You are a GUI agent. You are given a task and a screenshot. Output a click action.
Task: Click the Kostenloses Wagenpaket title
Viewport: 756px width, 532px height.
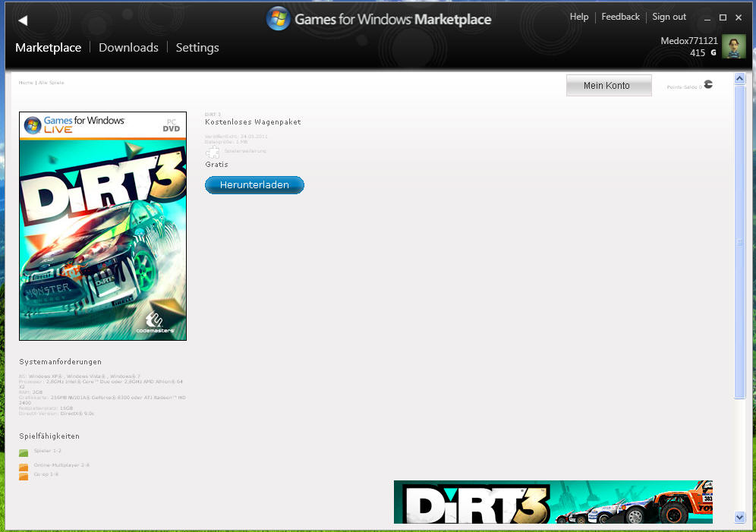pyautogui.click(x=253, y=122)
